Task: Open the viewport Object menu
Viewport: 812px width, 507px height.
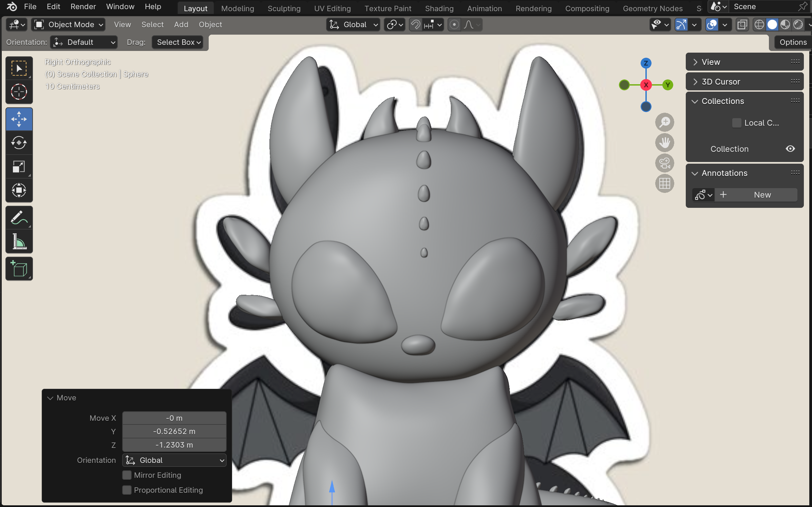Action: tap(210, 24)
